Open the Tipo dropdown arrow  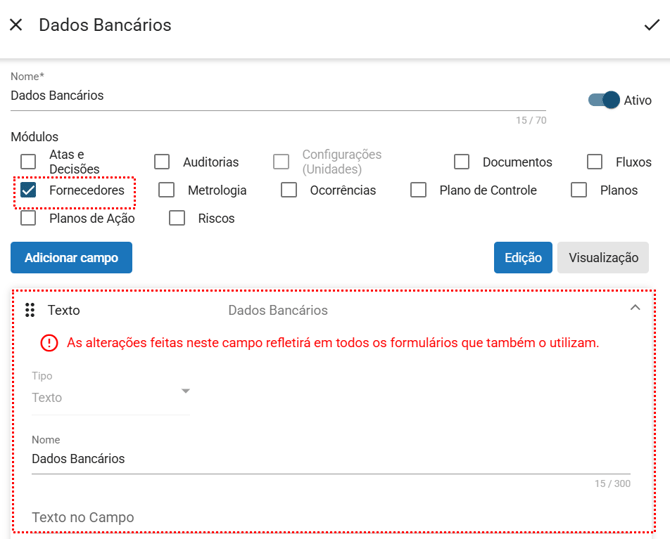click(x=185, y=391)
